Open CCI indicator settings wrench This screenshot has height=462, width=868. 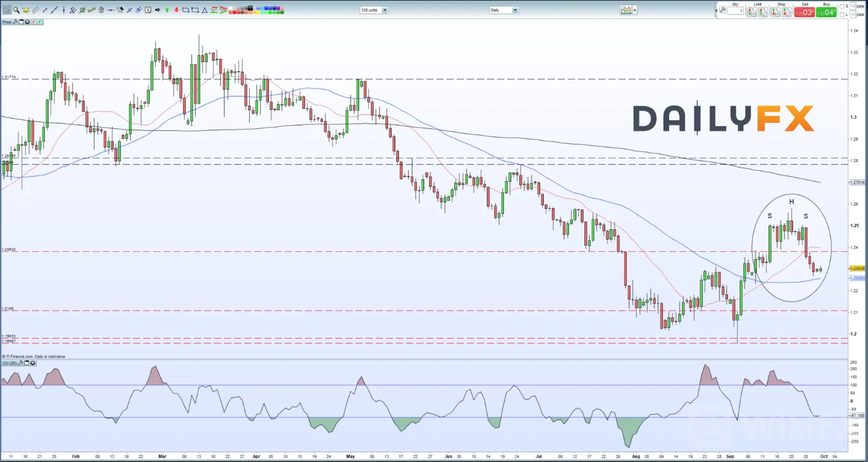click(20, 363)
